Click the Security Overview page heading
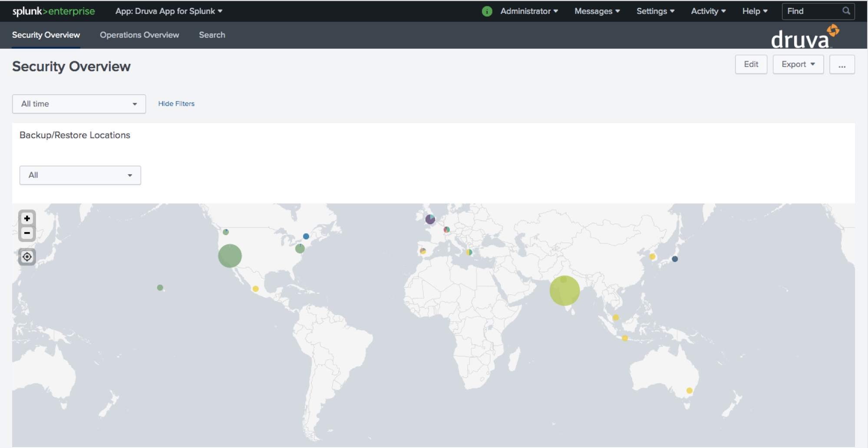The width and height of the screenshot is (868, 448). coord(71,66)
